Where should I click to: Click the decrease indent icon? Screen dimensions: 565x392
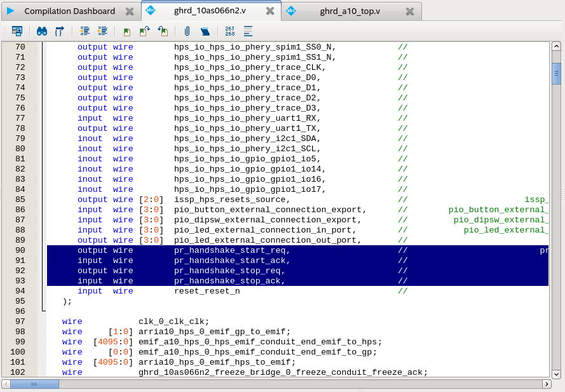102,30
